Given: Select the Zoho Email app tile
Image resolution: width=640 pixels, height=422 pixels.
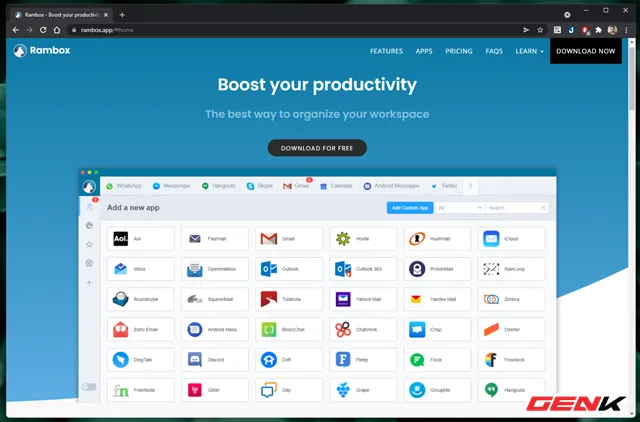Looking at the screenshot, I should pos(140,329).
